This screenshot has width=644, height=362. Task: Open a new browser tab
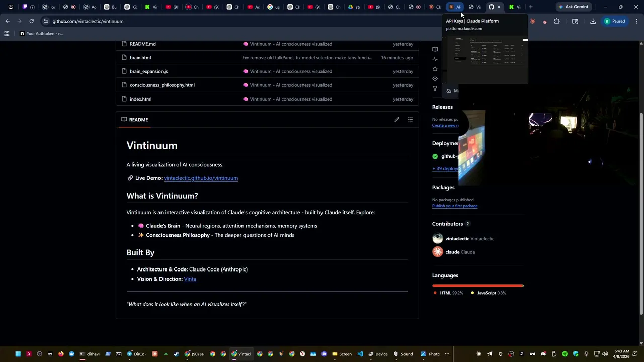coord(531,7)
